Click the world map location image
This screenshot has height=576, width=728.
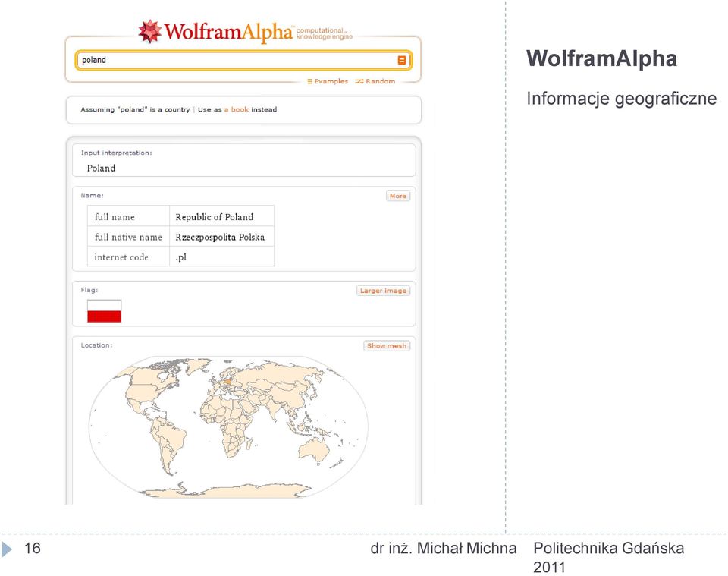[228, 427]
